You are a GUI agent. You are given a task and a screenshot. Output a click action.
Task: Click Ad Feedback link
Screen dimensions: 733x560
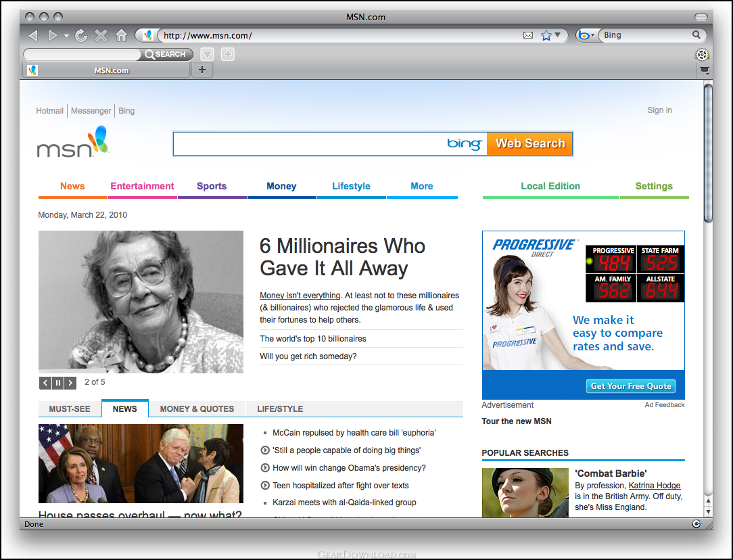664,405
